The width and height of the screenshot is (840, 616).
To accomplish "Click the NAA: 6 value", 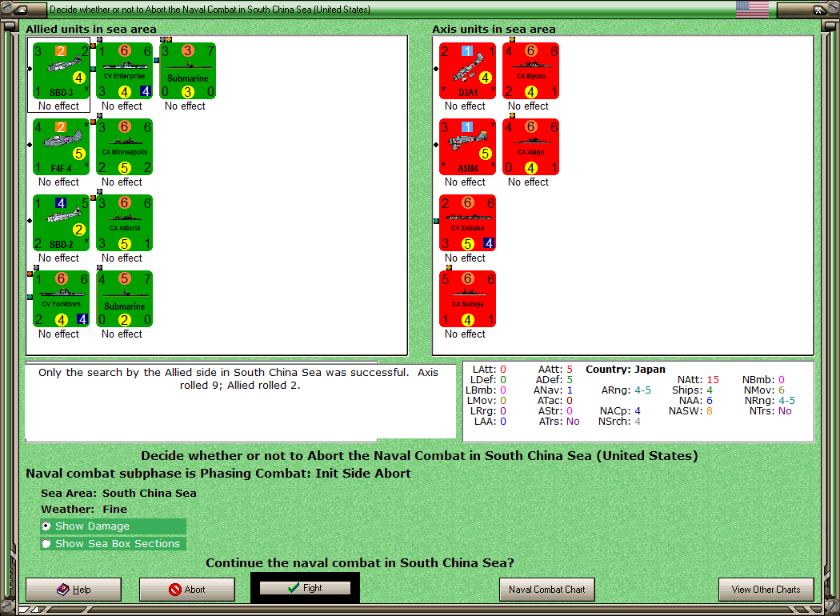I will (x=696, y=400).
